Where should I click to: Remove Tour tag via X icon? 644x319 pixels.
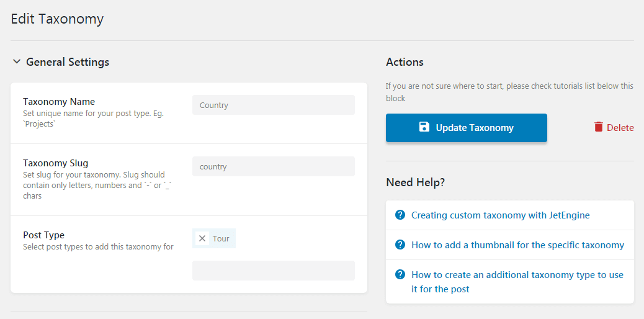pyautogui.click(x=202, y=238)
